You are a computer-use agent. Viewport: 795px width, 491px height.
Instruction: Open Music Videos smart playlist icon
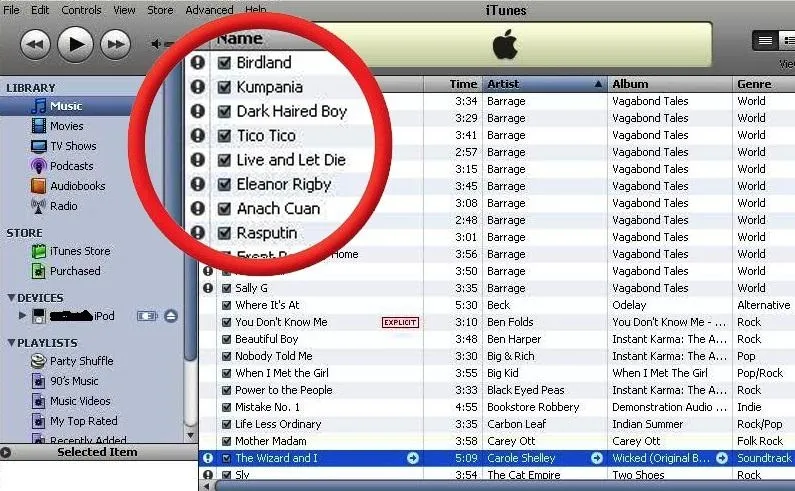(39, 401)
